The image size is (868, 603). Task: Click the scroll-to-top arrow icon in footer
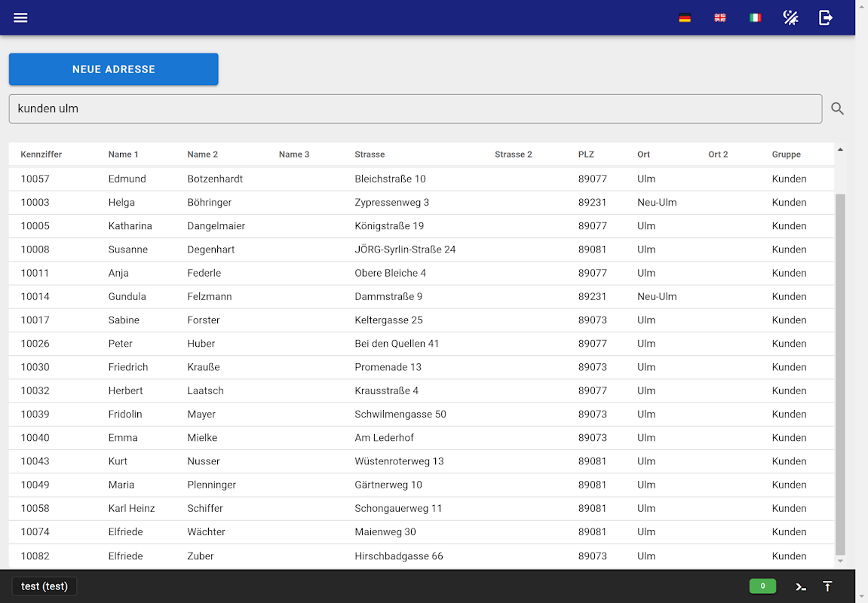[x=827, y=586]
